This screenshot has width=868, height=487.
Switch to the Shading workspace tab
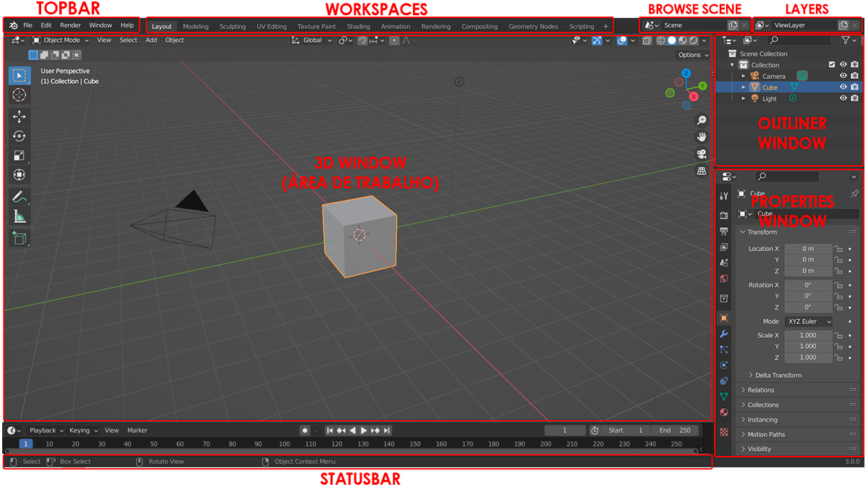[358, 26]
